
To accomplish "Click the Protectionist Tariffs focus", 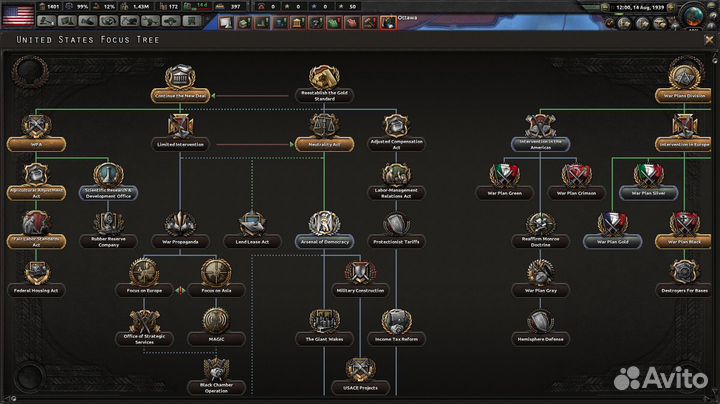I will pos(396,231).
